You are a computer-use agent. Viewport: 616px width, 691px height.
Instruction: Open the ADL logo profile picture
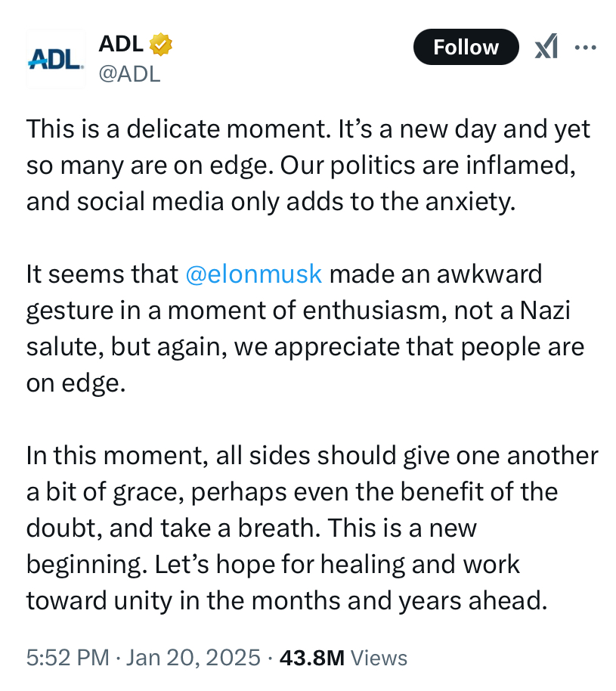coord(56,59)
